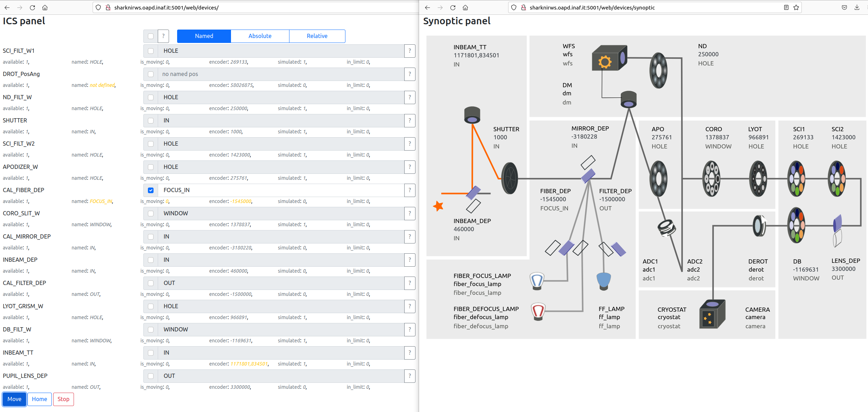Switch to the Absolute tab

260,36
